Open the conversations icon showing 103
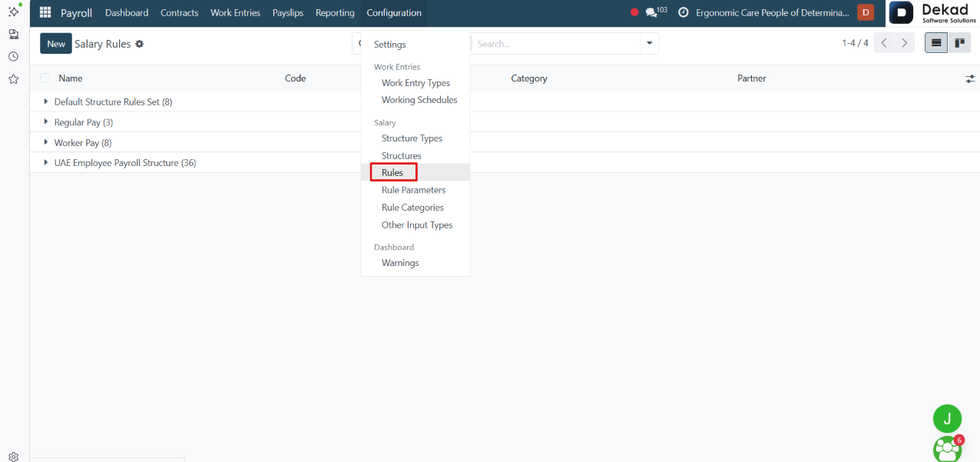The width and height of the screenshot is (980, 462). point(656,12)
